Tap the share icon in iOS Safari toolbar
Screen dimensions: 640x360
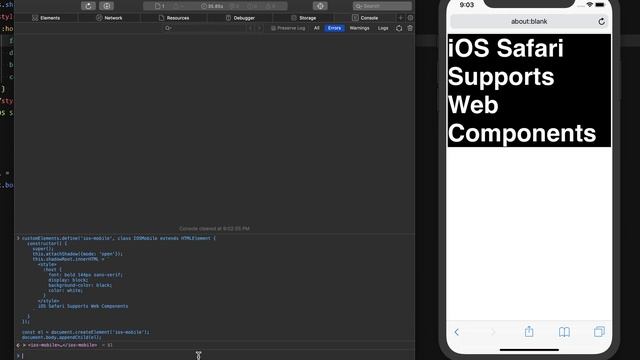point(529,331)
